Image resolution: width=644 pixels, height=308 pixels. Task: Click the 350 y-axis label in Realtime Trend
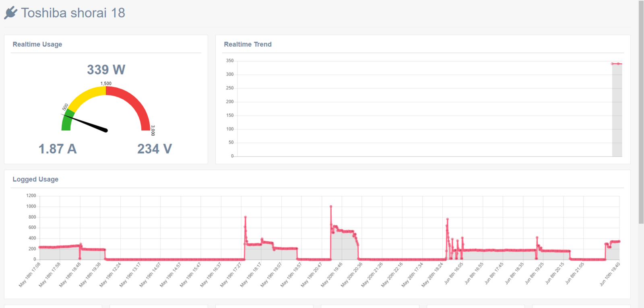coord(230,61)
